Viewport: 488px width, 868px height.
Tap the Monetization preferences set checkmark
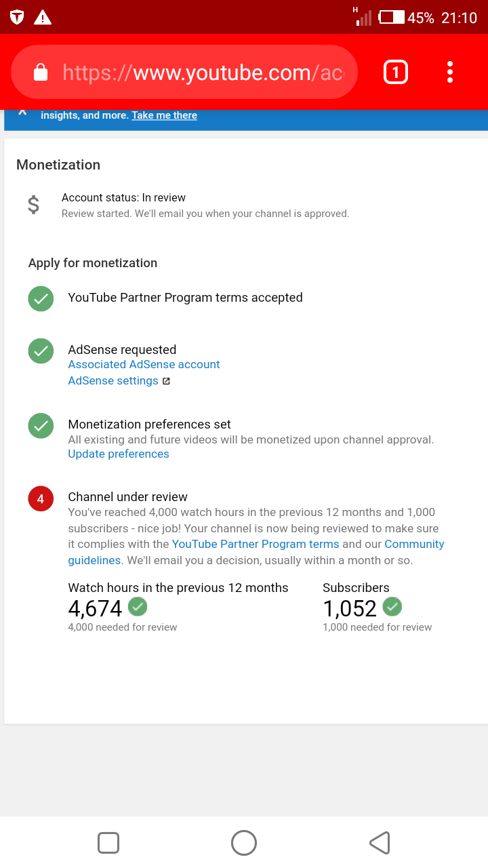41,425
